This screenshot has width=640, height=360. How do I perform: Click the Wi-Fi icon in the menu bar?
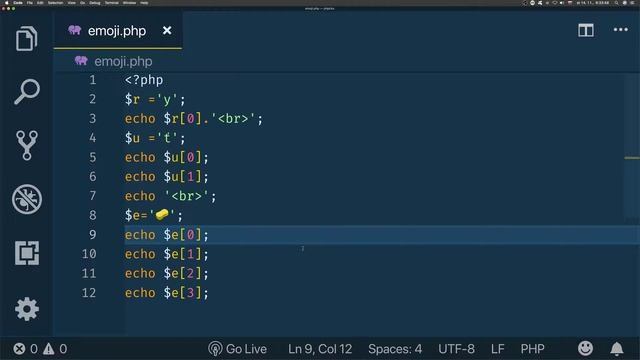point(555,3)
